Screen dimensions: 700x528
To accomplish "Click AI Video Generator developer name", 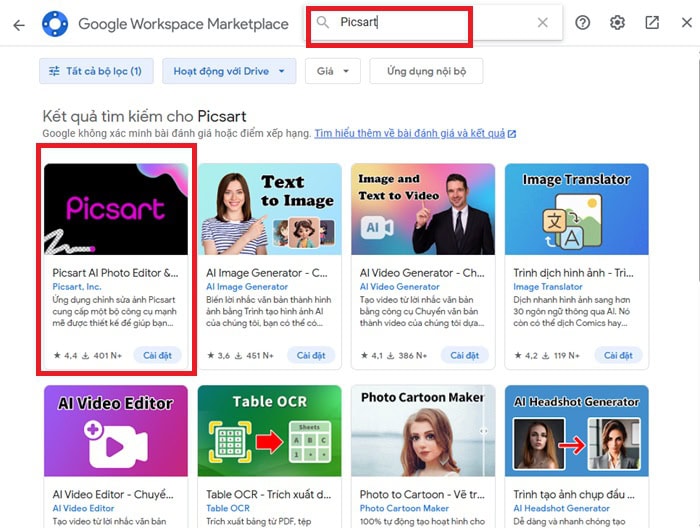I will pos(400,287).
